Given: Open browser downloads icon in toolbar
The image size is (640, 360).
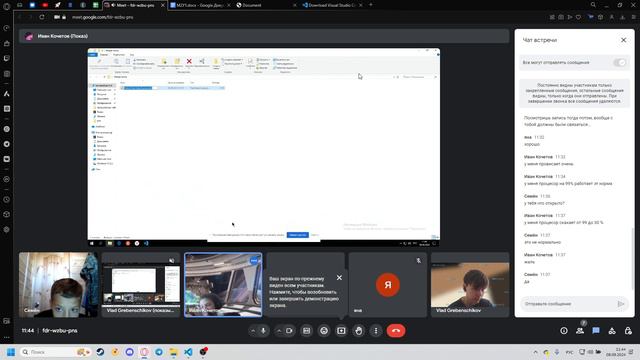Looking at the screenshot, I should click(x=622, y=17).
